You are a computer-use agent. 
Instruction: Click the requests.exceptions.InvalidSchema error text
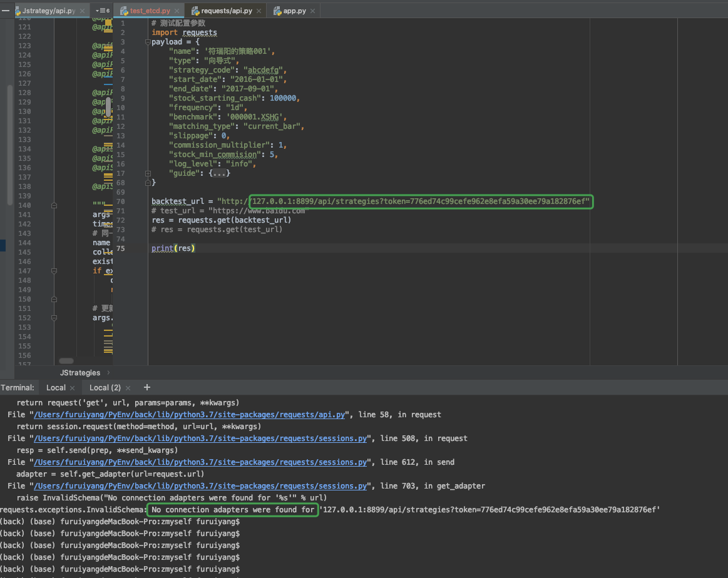[x=73, y=509]
